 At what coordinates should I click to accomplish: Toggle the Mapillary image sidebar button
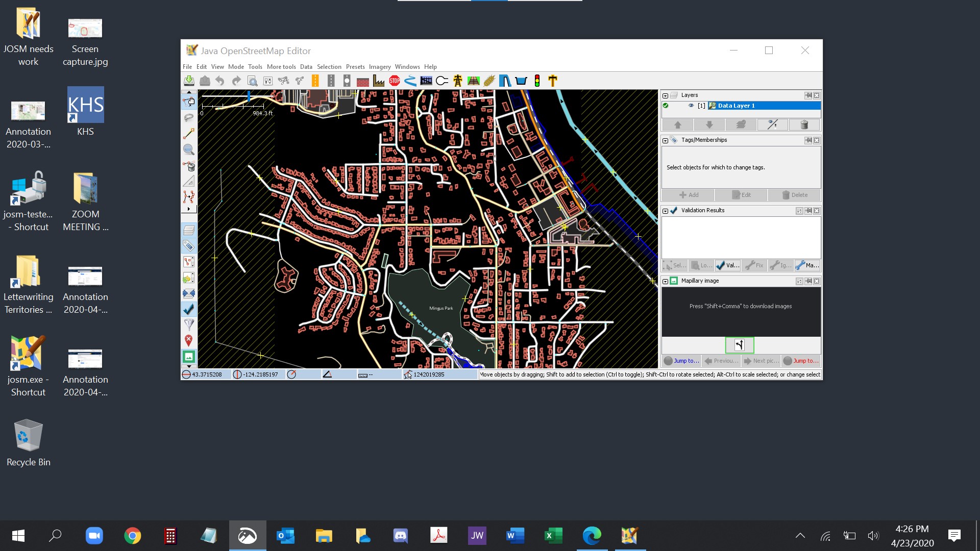[x=189, y=357]
